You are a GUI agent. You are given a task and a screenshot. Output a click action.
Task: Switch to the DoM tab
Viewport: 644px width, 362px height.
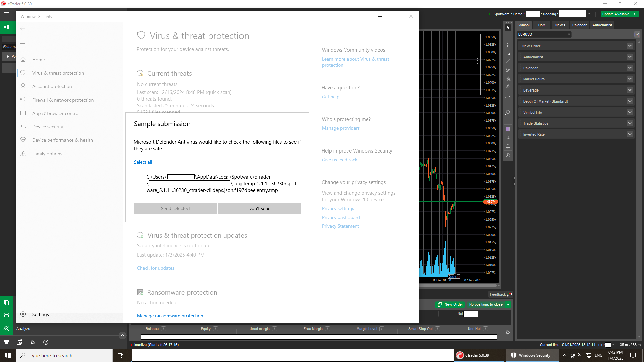click(x=542, y=25)
